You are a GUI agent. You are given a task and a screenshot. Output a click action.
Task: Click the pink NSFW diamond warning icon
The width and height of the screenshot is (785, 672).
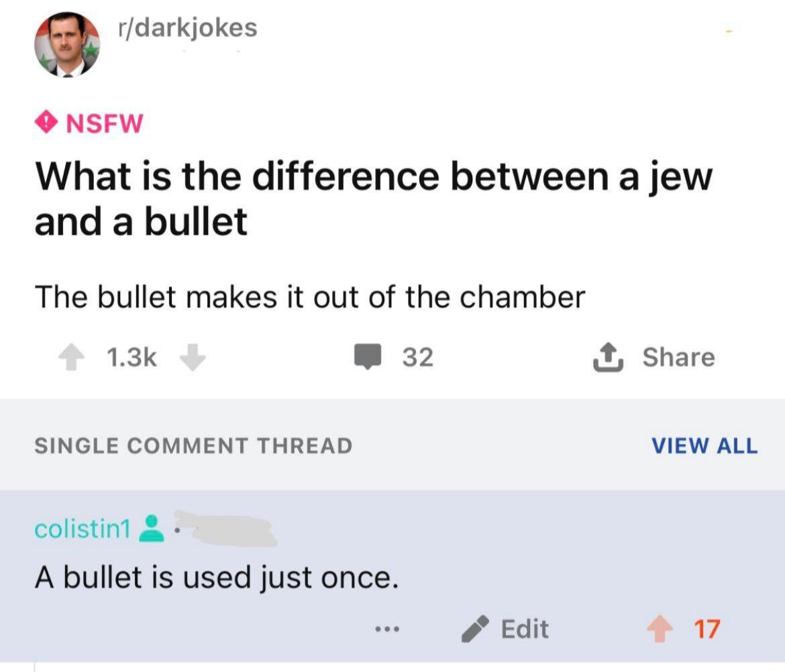46,123
